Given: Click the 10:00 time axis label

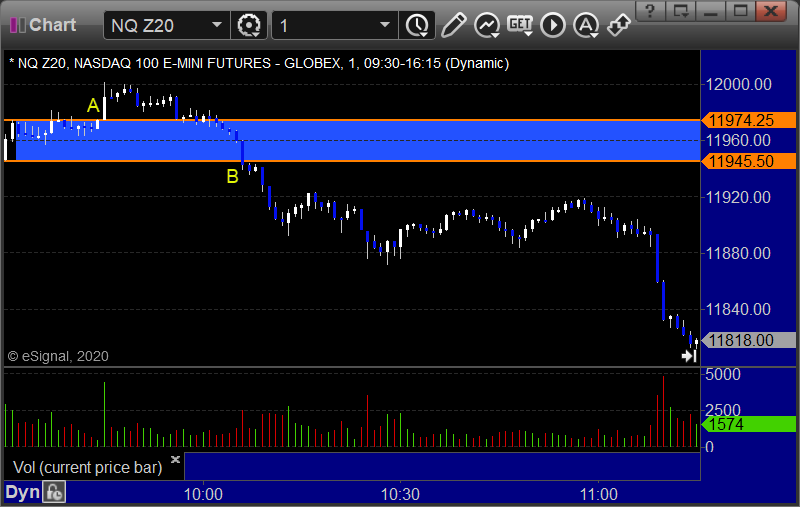Looking at the screenshot, I should click(203, 494).
